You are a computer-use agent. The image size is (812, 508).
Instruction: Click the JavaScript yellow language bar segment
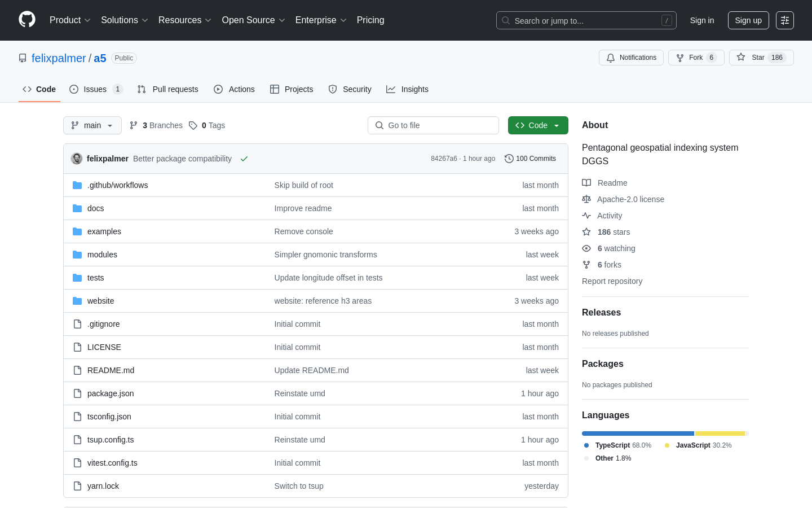(x=720, y=433)
